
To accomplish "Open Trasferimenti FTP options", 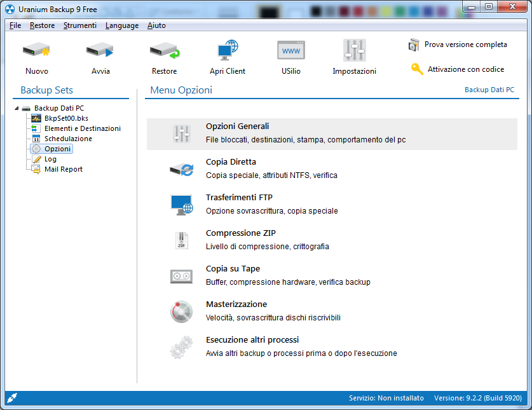I will [239, 198].
